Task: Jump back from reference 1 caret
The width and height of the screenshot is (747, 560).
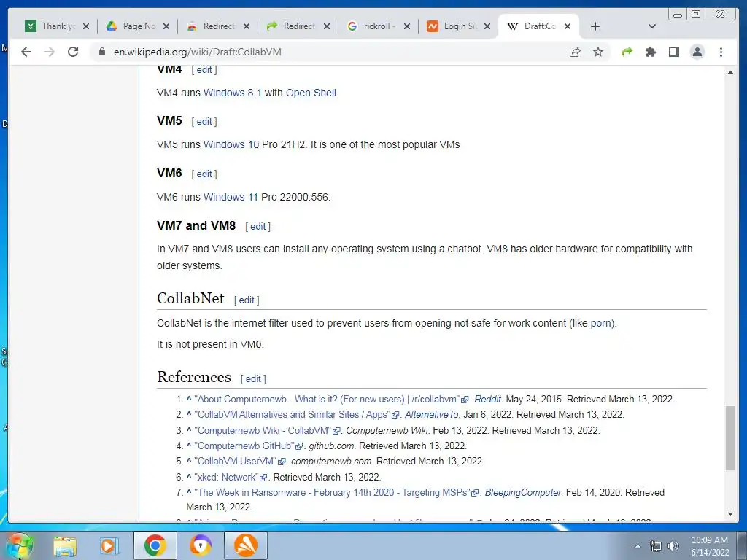Action: pyautogui.click(x=189, y=399)
